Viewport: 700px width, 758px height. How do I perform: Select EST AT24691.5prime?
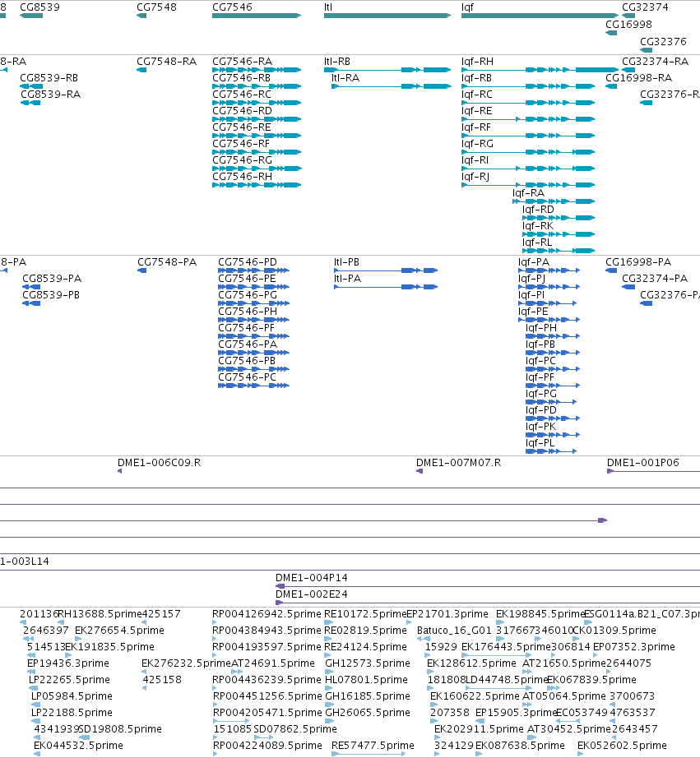273,663
